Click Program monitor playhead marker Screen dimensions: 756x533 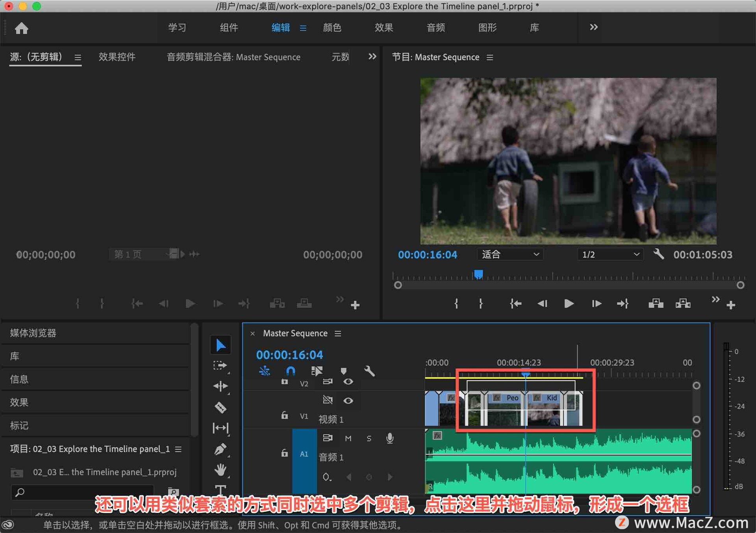coord(478,274)
